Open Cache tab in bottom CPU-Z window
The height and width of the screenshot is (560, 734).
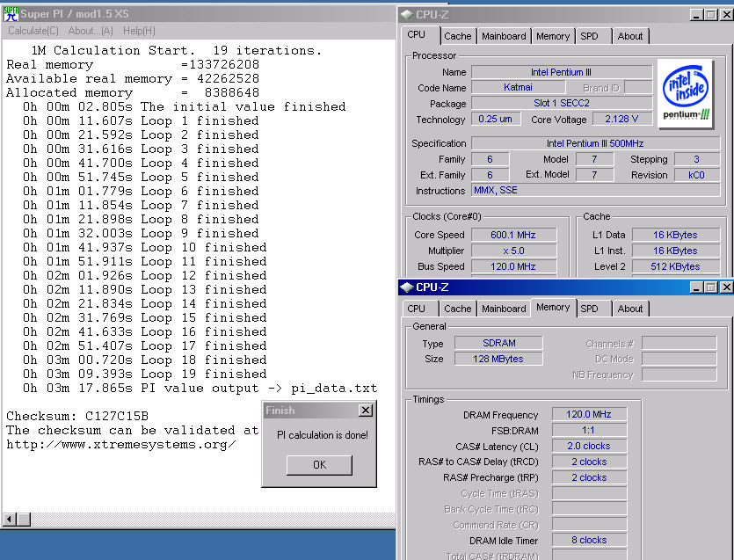click(x=458, y=309)
